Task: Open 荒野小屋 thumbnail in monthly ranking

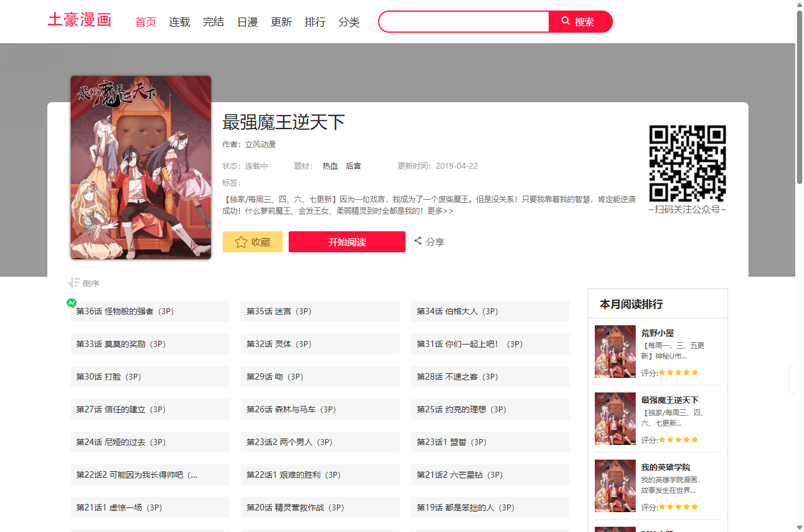Action: tap(615, 352)
